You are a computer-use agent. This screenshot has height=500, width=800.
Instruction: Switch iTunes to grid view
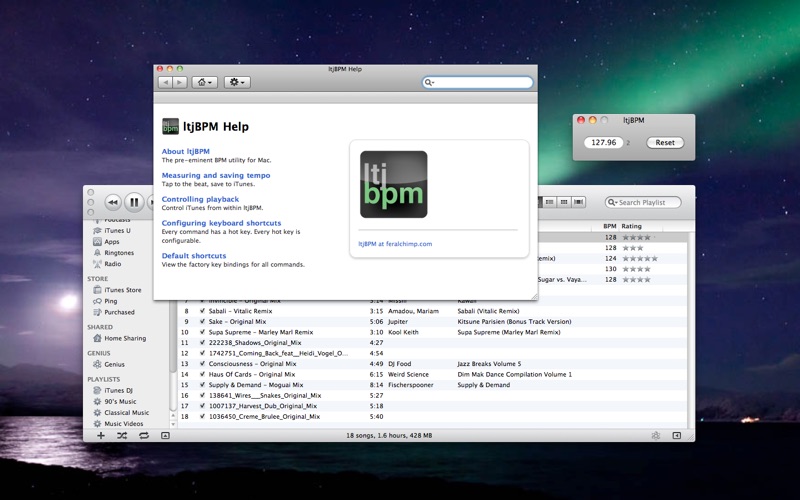tap(564, 203)
